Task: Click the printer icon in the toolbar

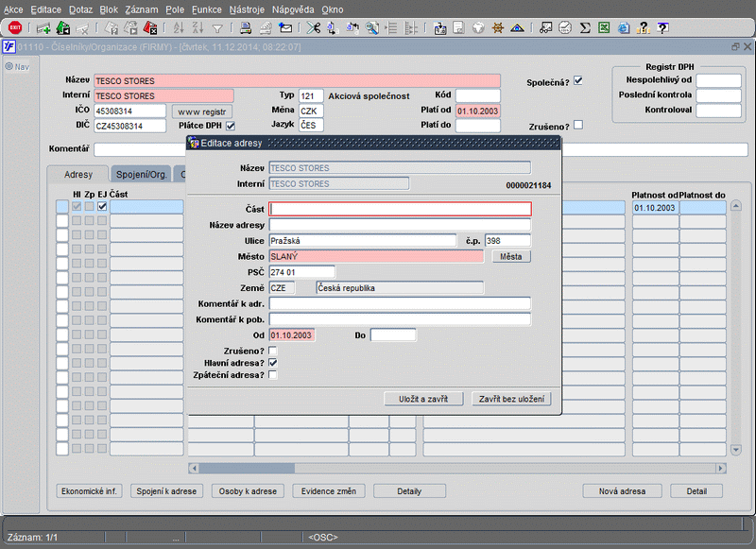Action: [x=246, y=28]
